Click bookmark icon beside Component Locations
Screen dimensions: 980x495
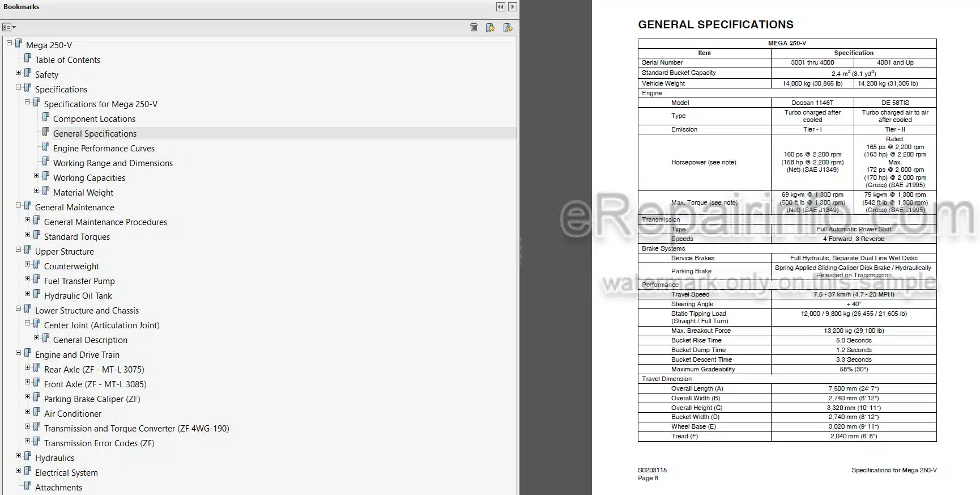point(46,117)
